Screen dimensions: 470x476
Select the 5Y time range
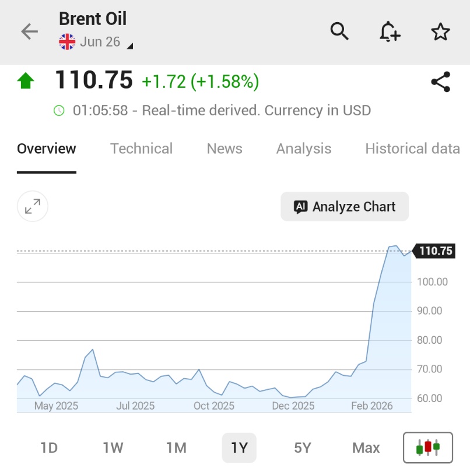point(303,447)
